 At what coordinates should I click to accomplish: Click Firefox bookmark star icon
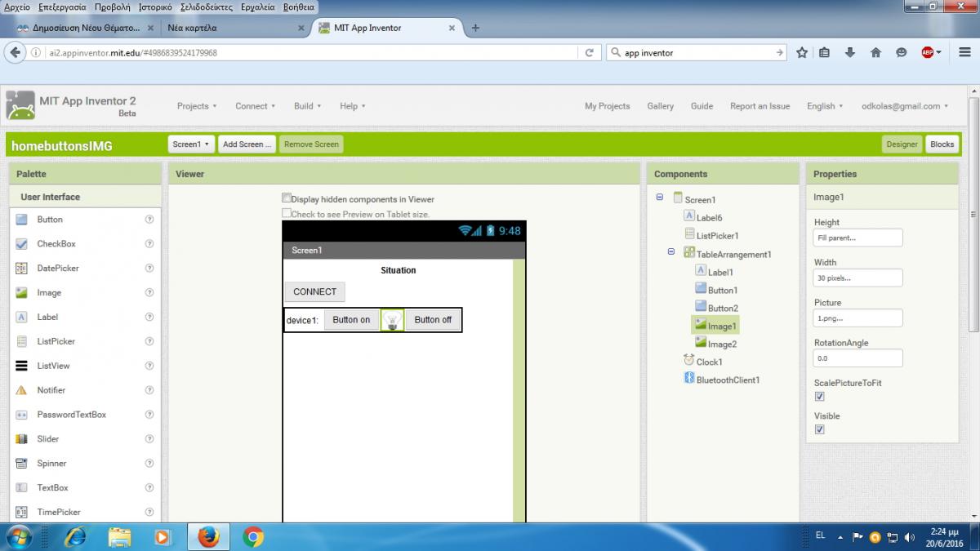[x=802, y=52]
